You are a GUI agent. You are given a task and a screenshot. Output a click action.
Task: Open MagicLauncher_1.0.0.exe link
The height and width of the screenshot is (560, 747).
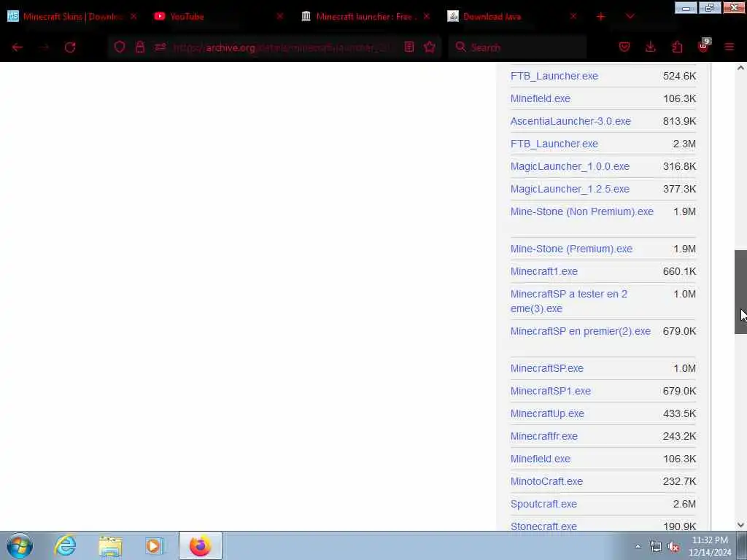[x=570, y=166]
